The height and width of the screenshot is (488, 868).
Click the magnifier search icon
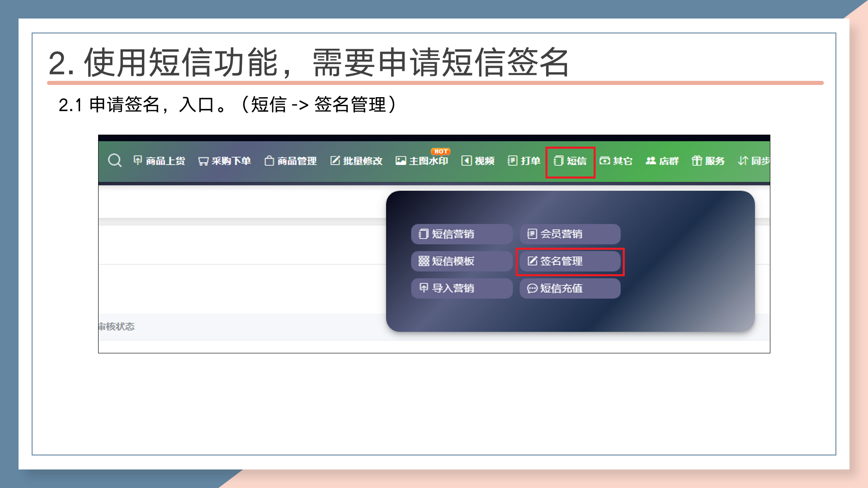pyautogui.click(x=114, y=160)
